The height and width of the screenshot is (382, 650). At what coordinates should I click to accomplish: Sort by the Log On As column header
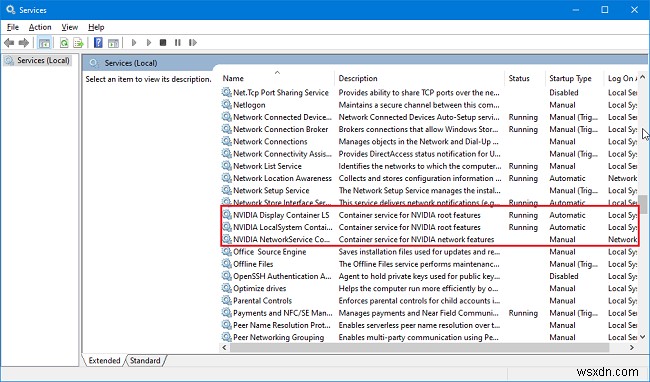click(621, 78)
